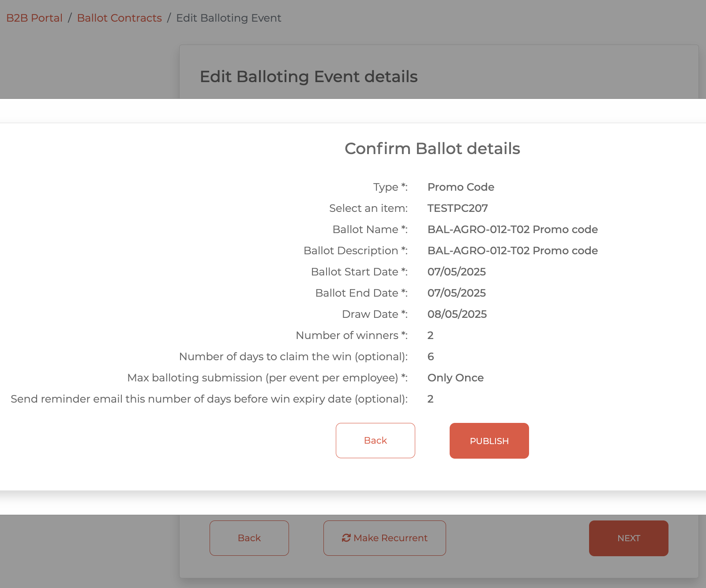
Task: Click the Edit Balloting Event breadcrumb text
Action: point(229,18)
